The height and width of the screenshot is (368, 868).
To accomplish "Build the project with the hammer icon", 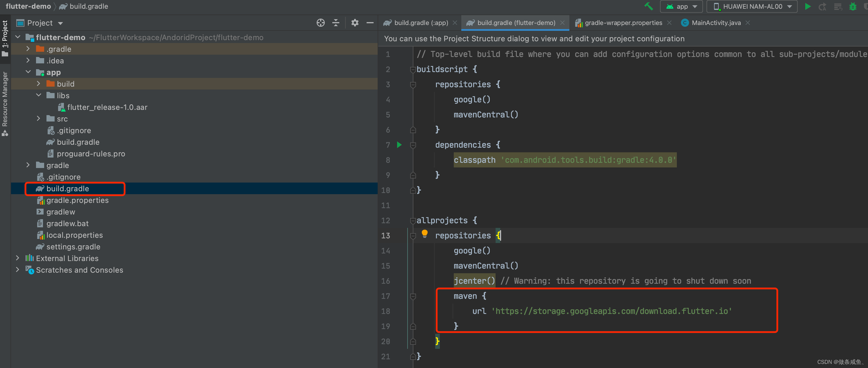I will (x=648, y=6).
